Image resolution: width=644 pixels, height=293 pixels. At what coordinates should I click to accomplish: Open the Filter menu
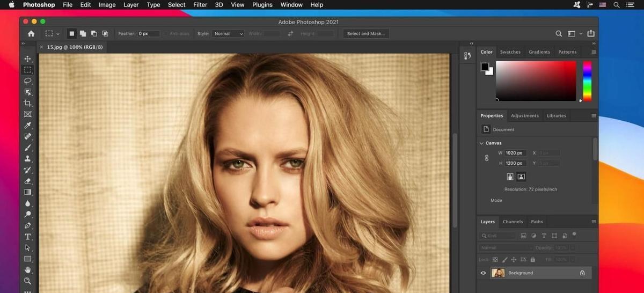tap(200, 5)
